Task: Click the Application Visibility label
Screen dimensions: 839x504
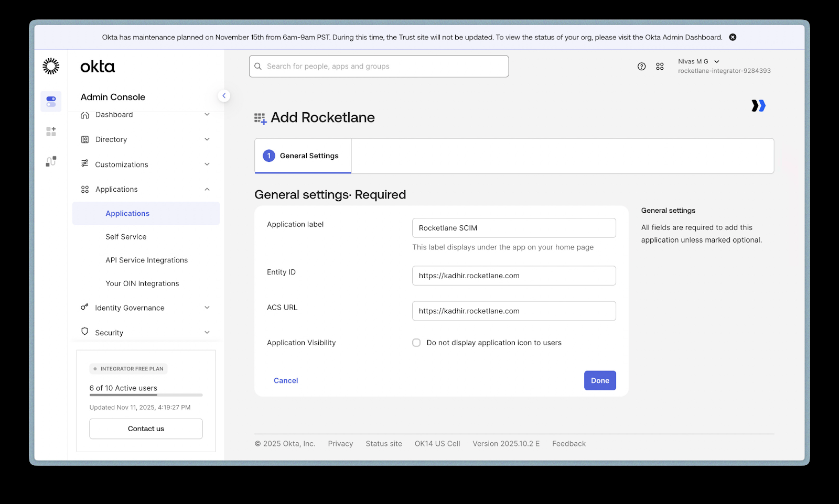Action: click(302, 343)
